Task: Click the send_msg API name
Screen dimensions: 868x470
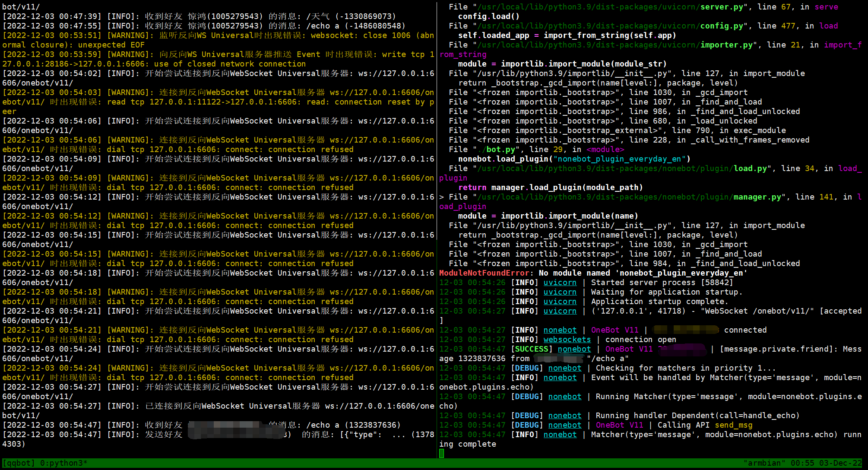Action: pyautogui.click(x=734, y=425)
